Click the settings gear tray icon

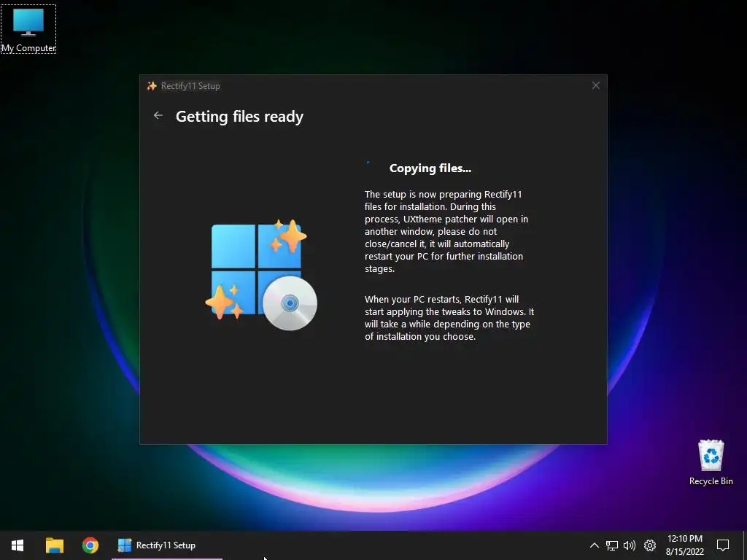pyautogui.click(x=650, y=545)
